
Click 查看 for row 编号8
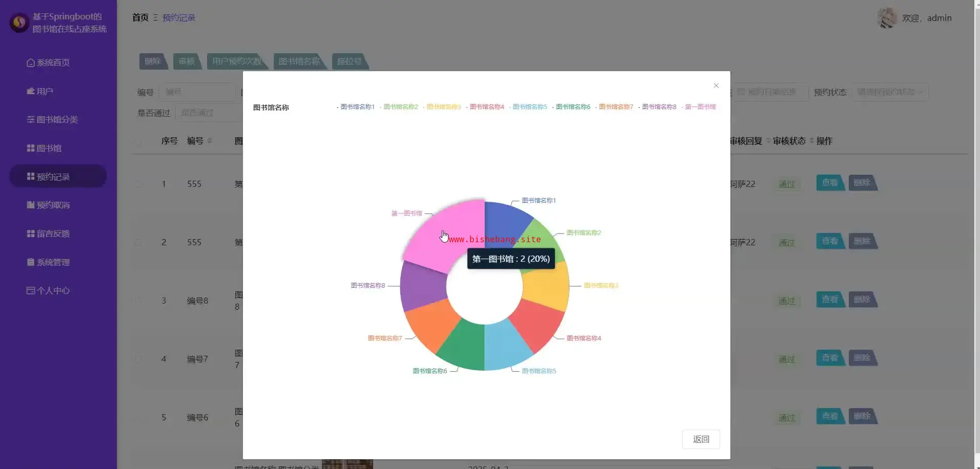coord(830,300)
